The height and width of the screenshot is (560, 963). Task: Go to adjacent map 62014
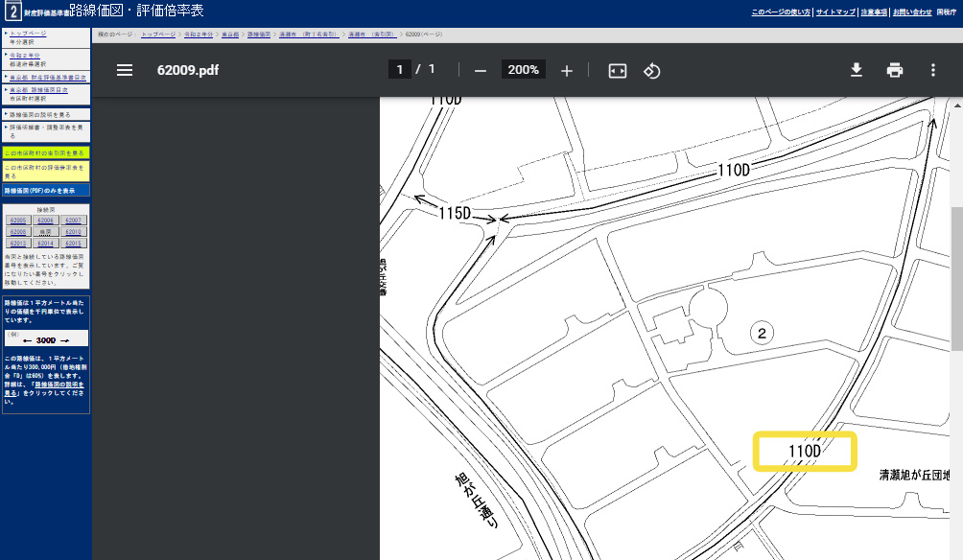45,244
